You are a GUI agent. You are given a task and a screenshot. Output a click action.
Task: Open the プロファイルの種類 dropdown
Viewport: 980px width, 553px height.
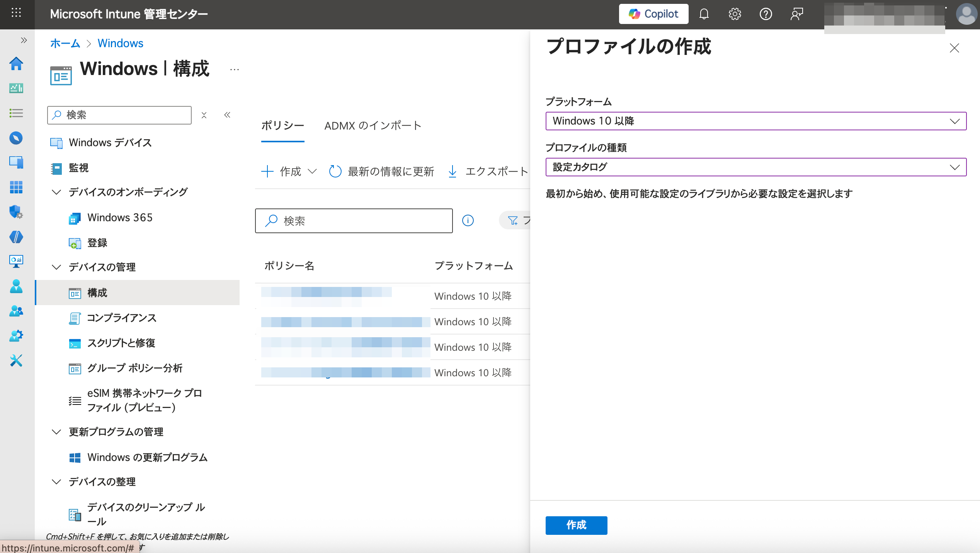[x=755, y=167]
